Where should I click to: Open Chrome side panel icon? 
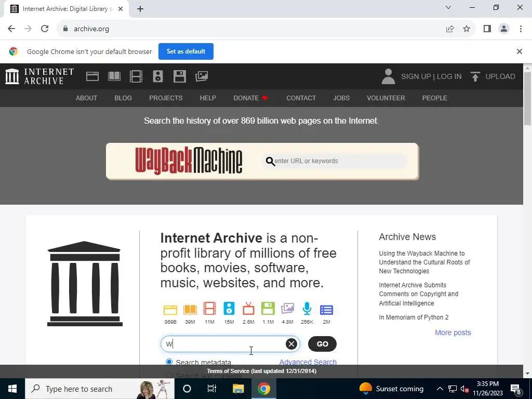click(487, 29)
